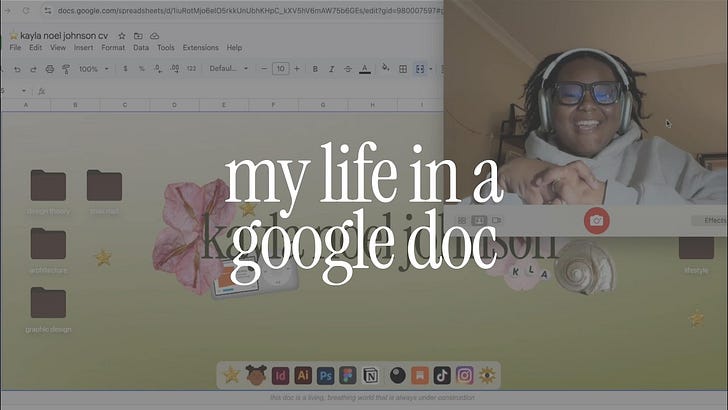Toggle bold formatting

point(315,69)
